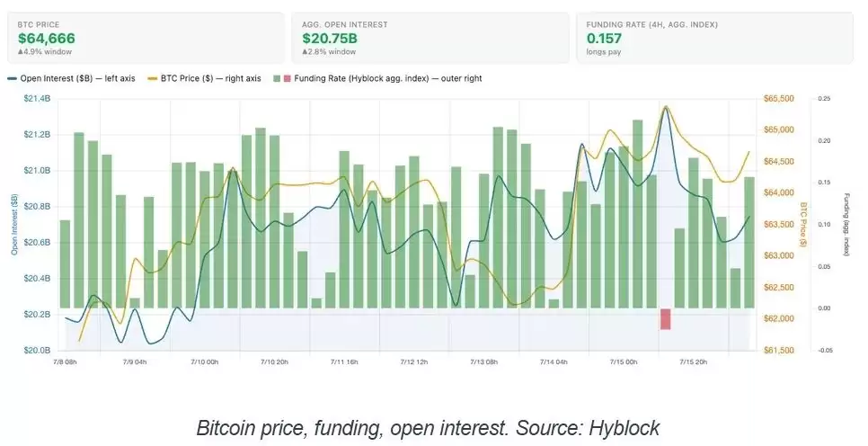The width and height of the screenshot is (868, 446).
Task: Click the $65,500 right axis label
Action: coord(779,99)
